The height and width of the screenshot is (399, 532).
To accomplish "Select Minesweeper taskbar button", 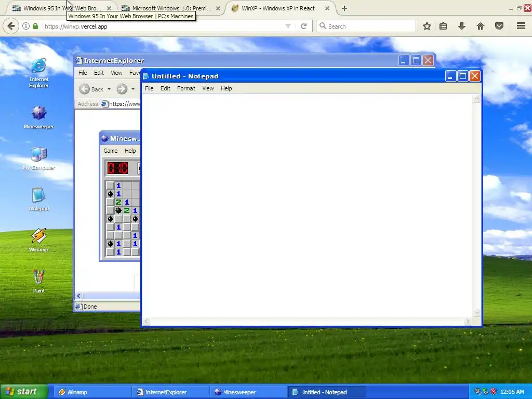I will pos(248,392).
